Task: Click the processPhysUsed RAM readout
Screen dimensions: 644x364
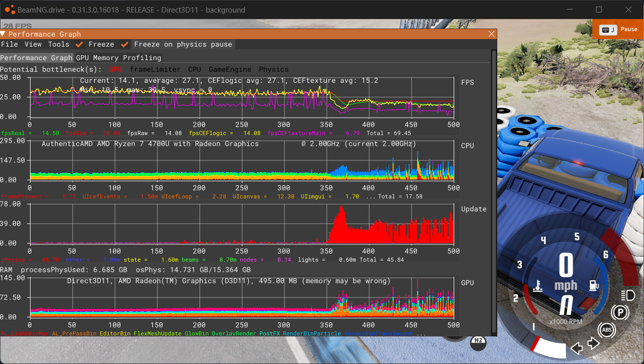Action: [x=74, y=270]
